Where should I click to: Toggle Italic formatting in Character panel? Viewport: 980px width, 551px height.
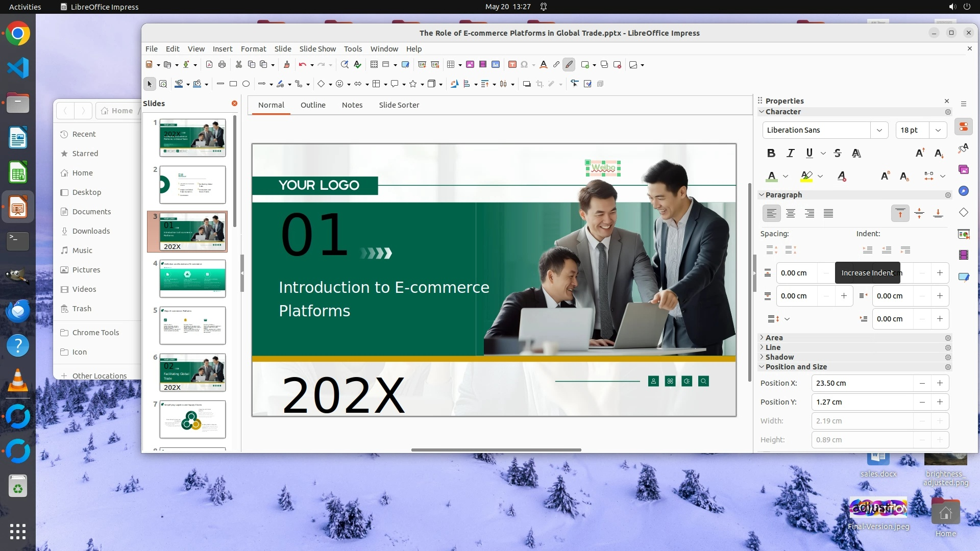[790, 153]
